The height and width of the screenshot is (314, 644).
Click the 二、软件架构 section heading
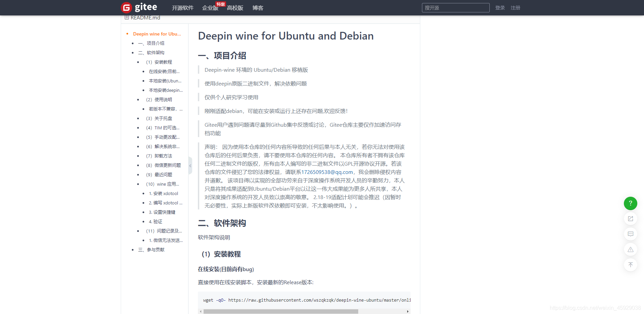click(x=222, y=223)
